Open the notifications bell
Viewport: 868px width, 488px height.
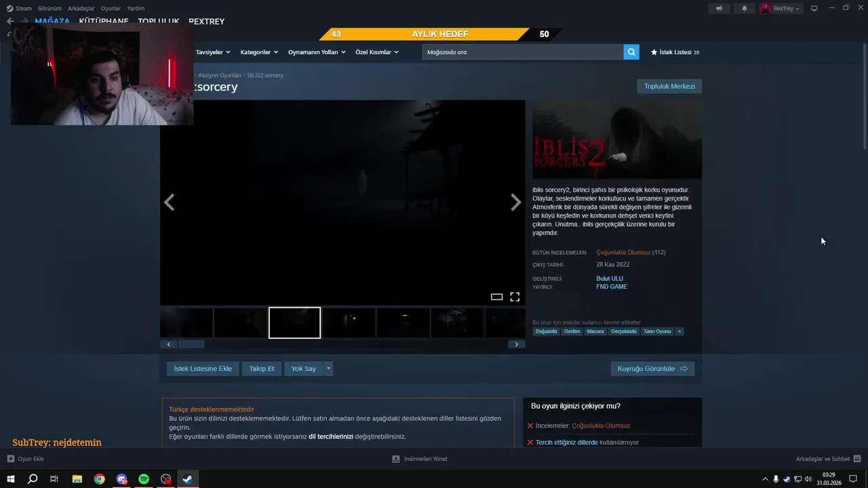745,9
